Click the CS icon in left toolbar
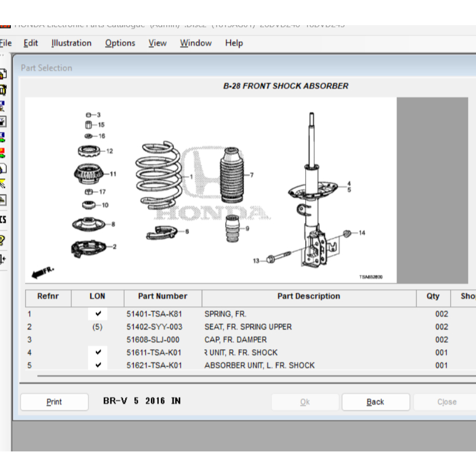476x476 pixels. 3,219
